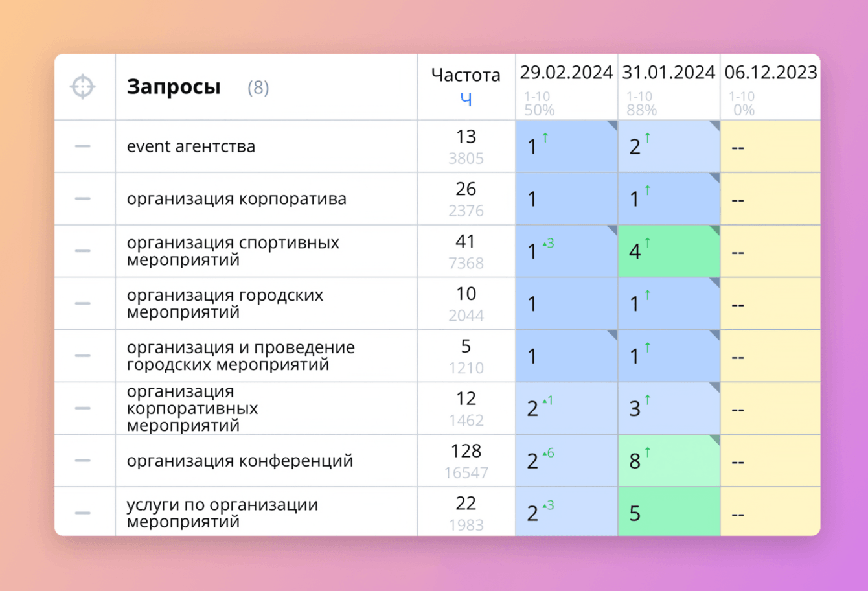Select the 31.01.2024 date column header

(x=668, y=72)
